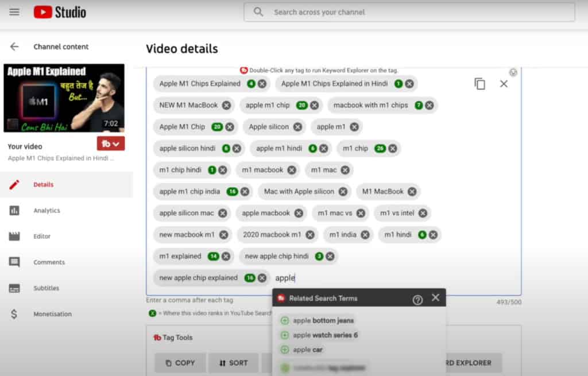Focus the Search across your channel field
Image resolution: width=588 pixels, height=376 pixels.
pyautogui.click(x=409, y=12)
